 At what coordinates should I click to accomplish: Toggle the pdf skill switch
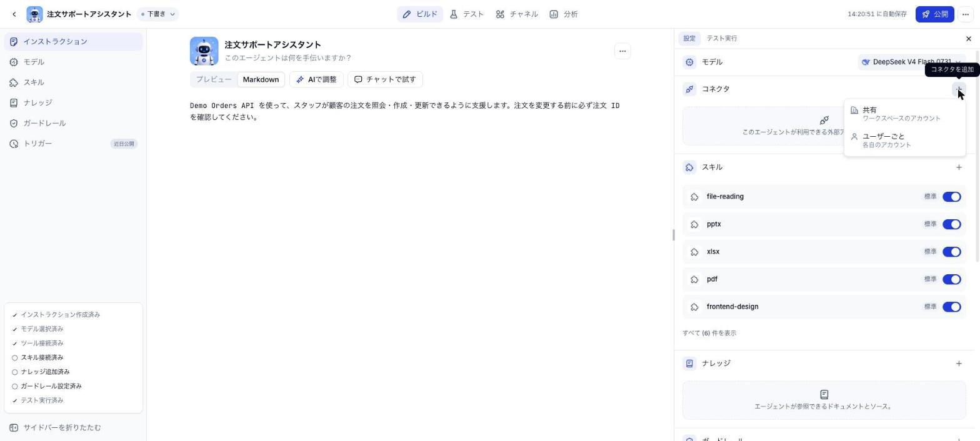[951, 279]
